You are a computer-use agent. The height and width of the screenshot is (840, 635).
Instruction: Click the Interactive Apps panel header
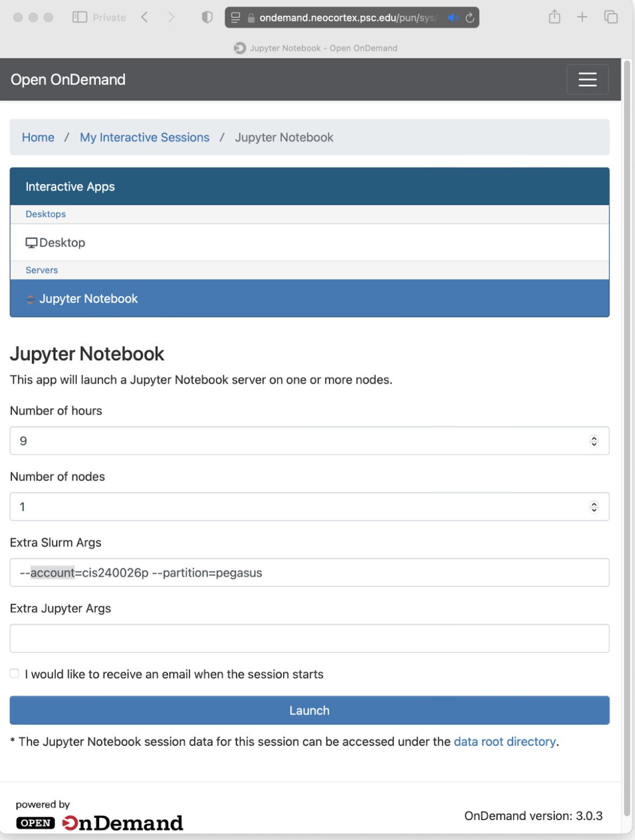[309, 186]
